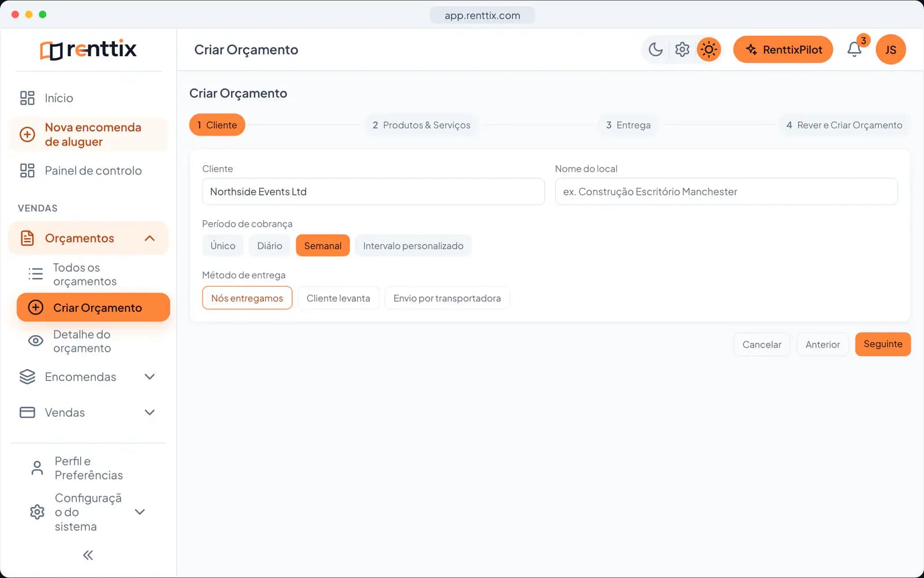
Task: Select light mode sun icon
Action: tap(709, 50)
